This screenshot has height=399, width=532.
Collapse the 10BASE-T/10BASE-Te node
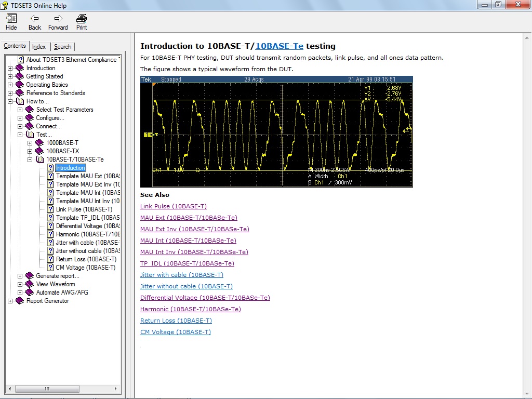tap(30, 159)
